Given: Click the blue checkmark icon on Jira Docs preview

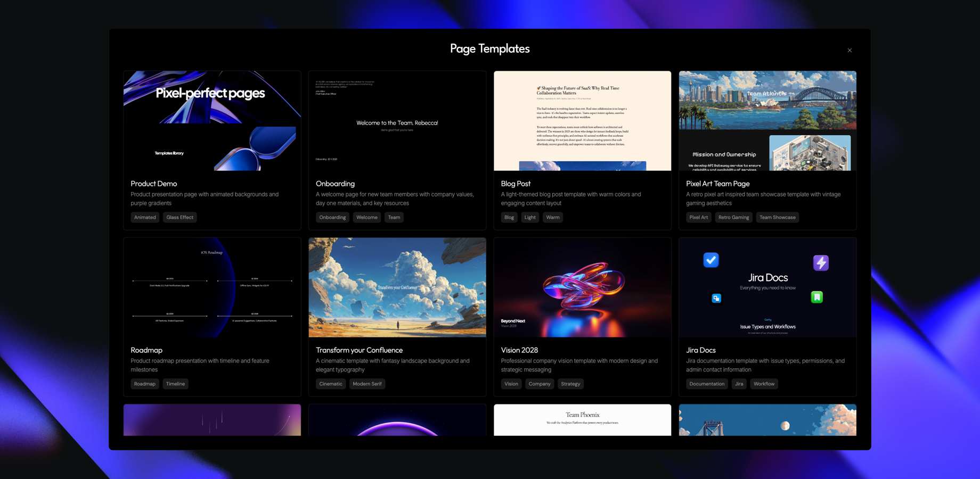Looking at the screenshot, I should [712, 260].
